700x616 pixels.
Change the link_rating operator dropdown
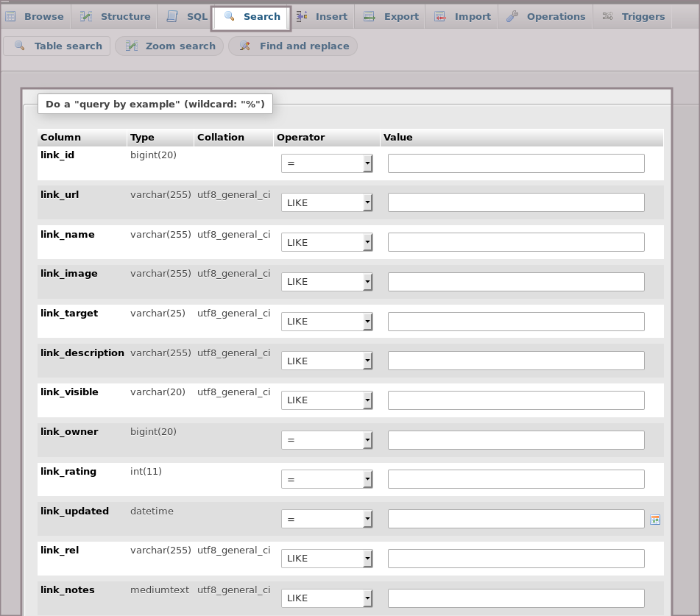pyautogui.click(x=327, y=479)
